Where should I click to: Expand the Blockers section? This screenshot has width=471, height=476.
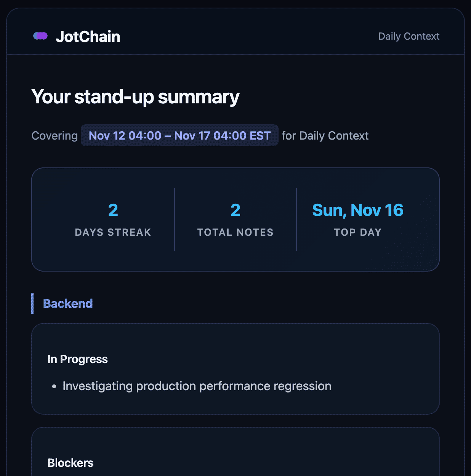tap(70, 463)
